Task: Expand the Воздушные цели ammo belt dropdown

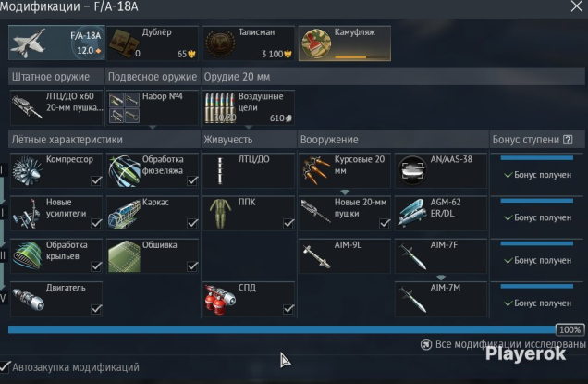Action: point(249,128)
